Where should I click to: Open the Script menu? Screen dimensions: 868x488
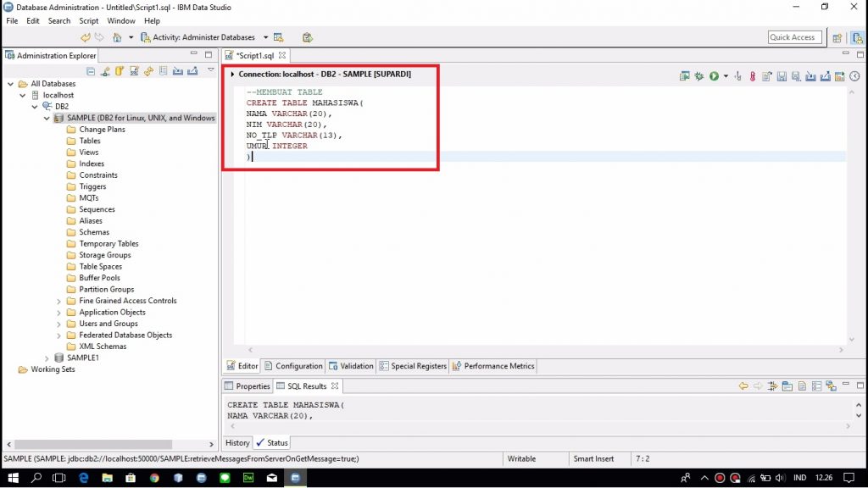click(88, 20)
